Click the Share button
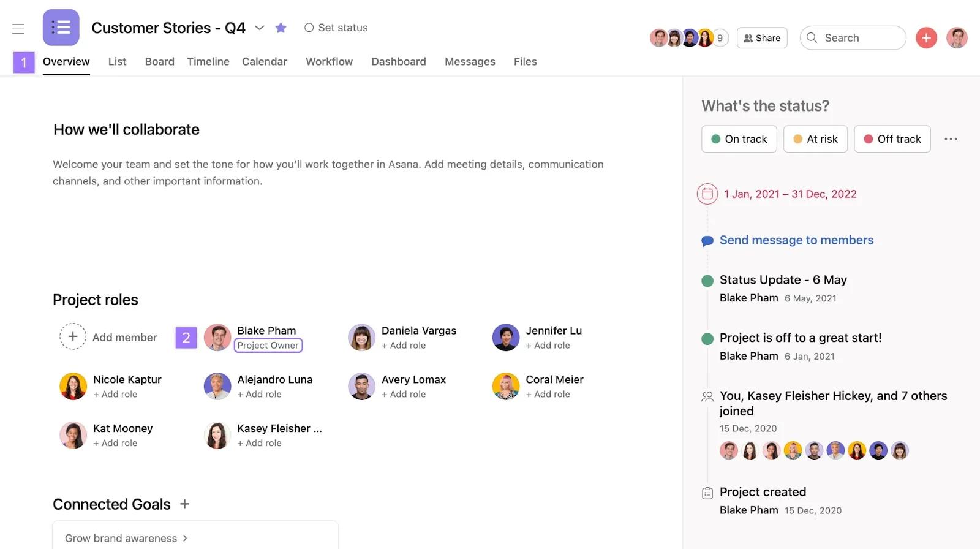980x549 pixels. click(762, 38)
